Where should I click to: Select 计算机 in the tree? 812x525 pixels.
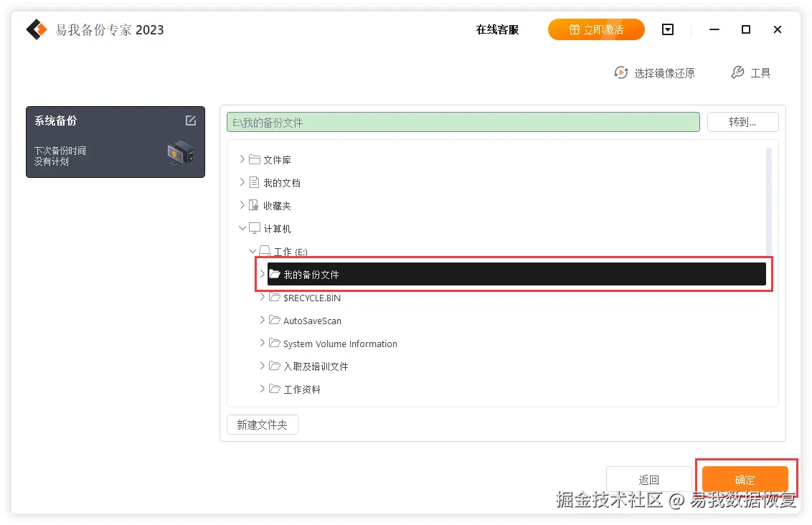point(277,228)
